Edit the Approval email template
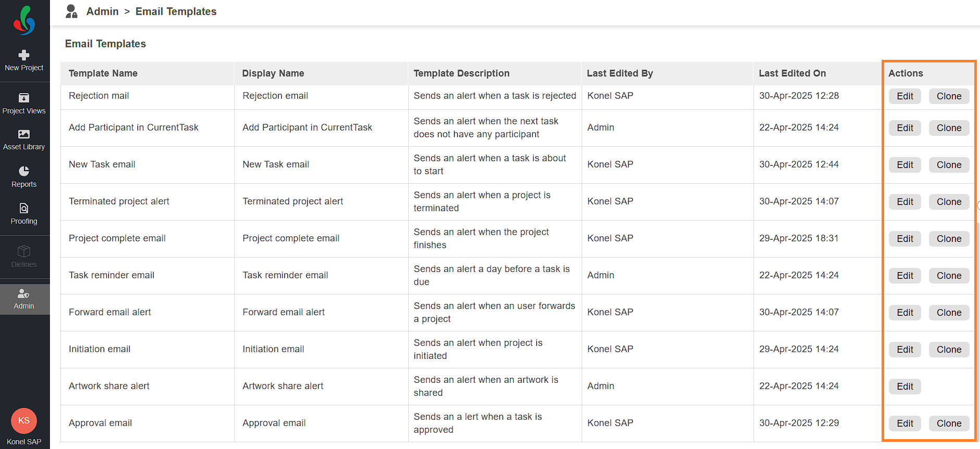Screen dimensions: 980x449 click(x=905, y=424)
